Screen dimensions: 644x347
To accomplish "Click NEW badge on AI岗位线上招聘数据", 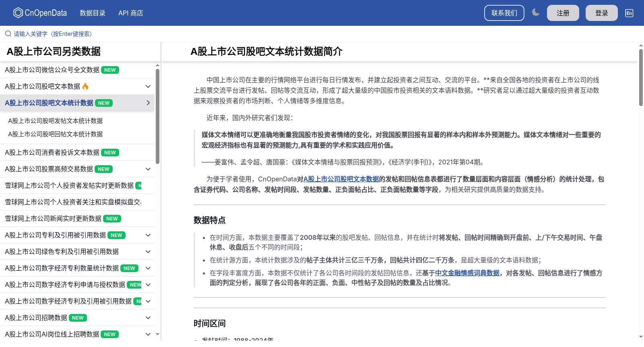I will pos(109,335).
